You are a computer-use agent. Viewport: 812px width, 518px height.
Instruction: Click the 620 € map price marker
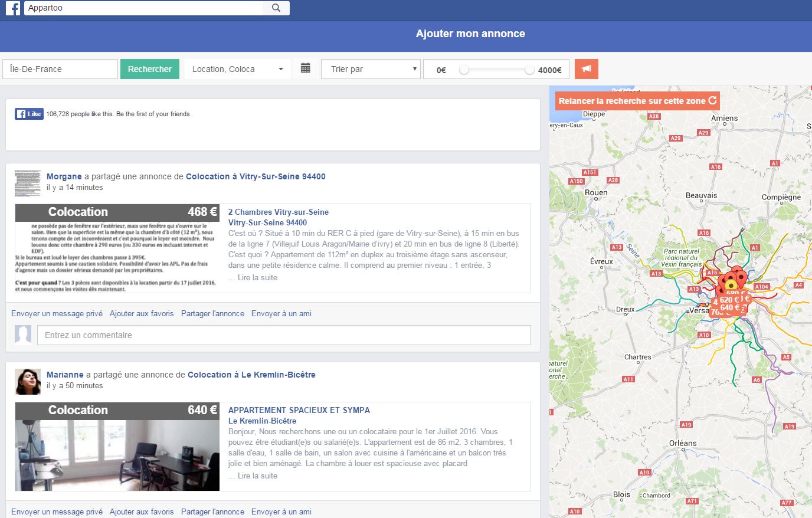click(729, 300)
